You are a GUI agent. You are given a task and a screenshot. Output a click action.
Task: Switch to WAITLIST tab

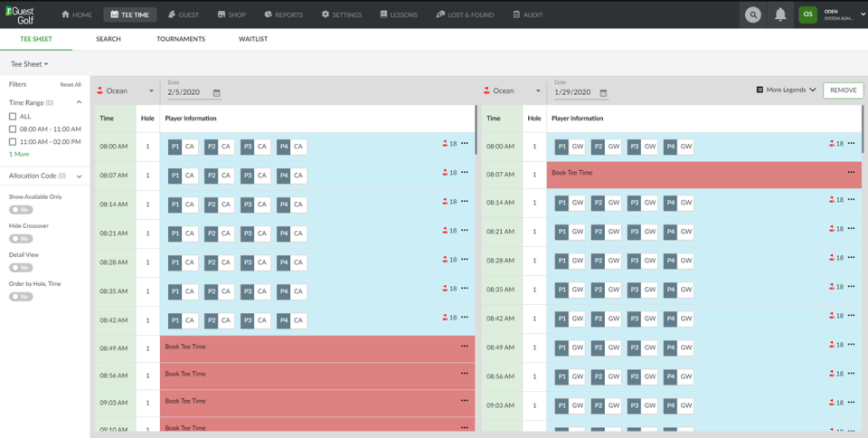tap(253, 39)
